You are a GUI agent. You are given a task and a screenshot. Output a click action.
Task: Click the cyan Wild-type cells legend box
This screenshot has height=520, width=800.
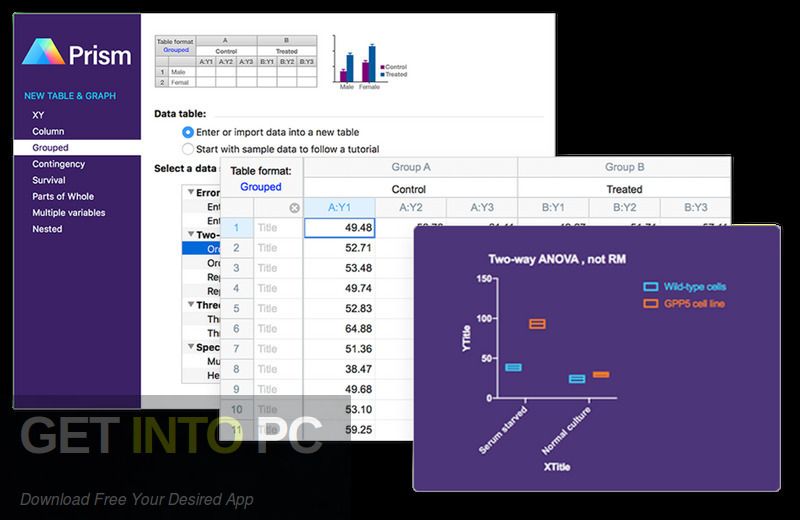coord(651,287)
